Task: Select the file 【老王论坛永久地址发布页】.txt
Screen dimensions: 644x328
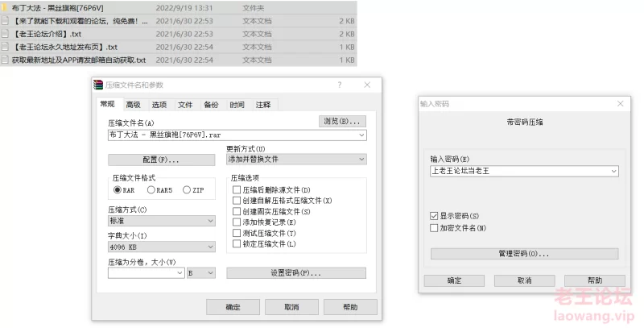Action: coord(179,47)
